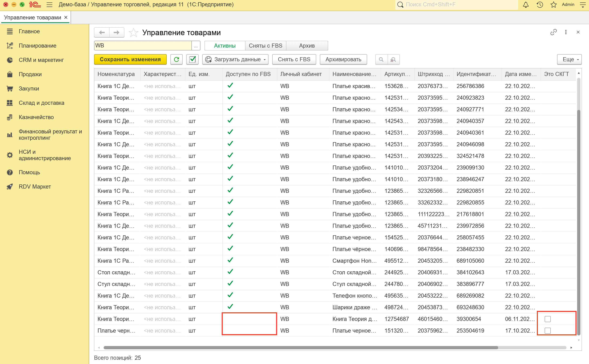Viewport: 589px width, 364px height.
Task: Open the Еще dropdown menu
Action: (569, 59)
